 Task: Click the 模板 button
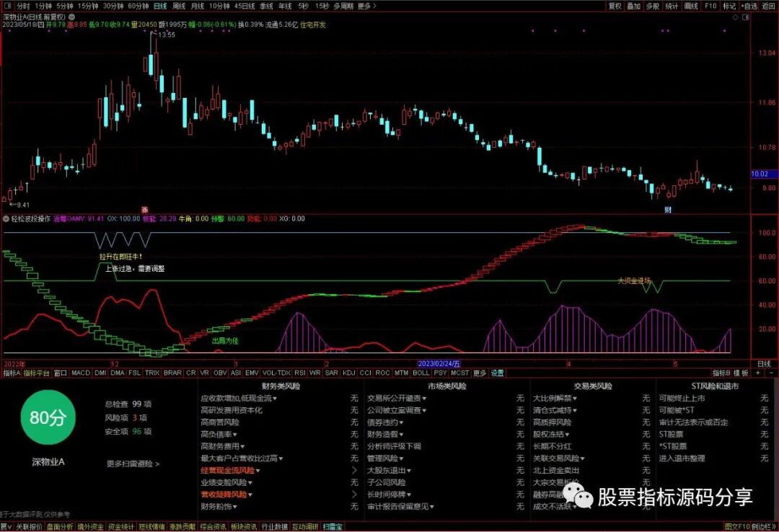coord(741,373)
